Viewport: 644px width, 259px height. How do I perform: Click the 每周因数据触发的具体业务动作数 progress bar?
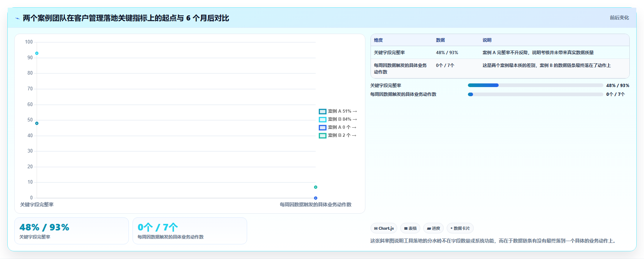(x=535, y=94)
